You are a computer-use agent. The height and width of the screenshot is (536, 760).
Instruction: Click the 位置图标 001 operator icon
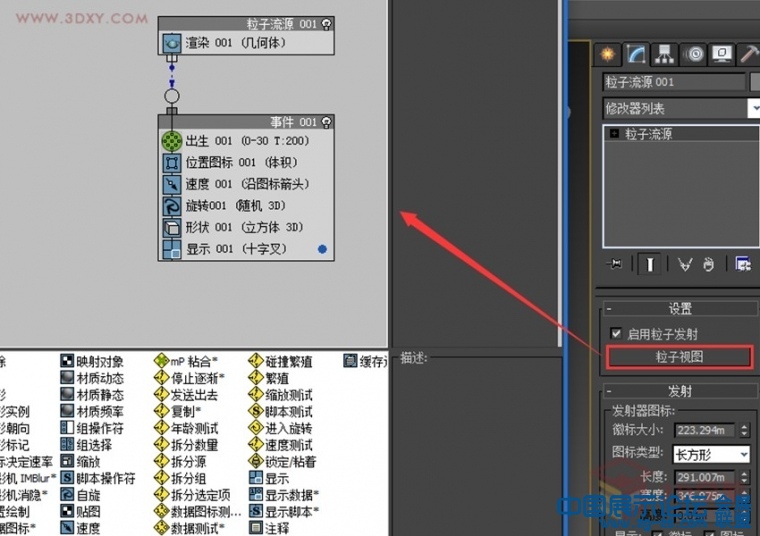pyautogui.click(x=171, y=163)
